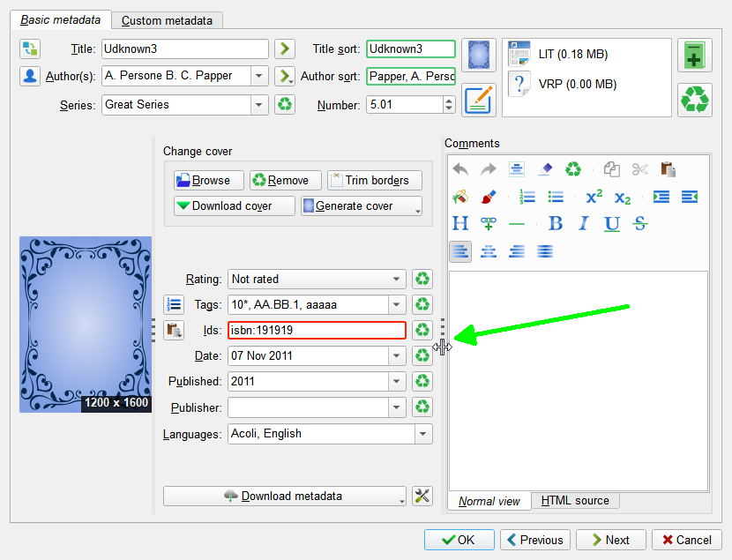Insert ordered list
The width and height of the screenshot is (732, 560).
(x=527, y=197)
